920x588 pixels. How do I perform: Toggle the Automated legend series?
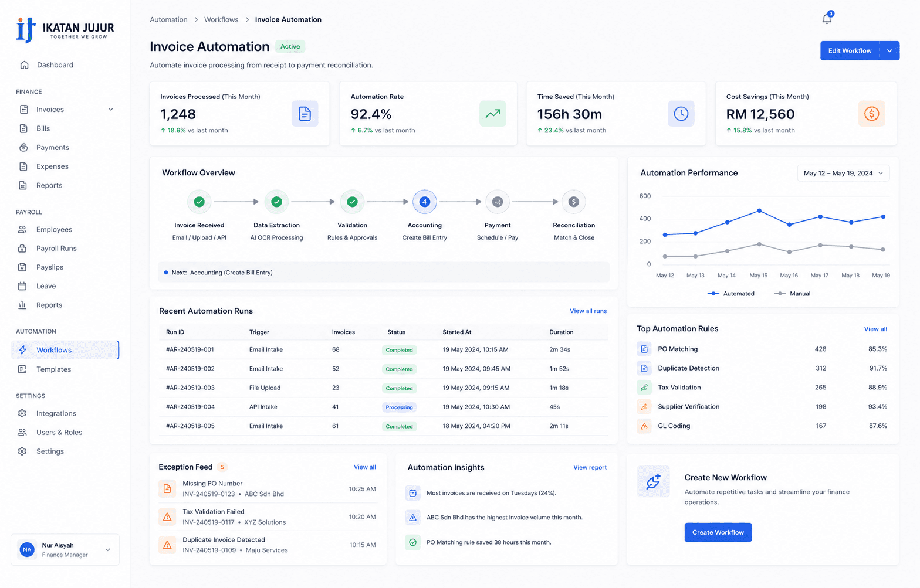(x=731, y=294)
